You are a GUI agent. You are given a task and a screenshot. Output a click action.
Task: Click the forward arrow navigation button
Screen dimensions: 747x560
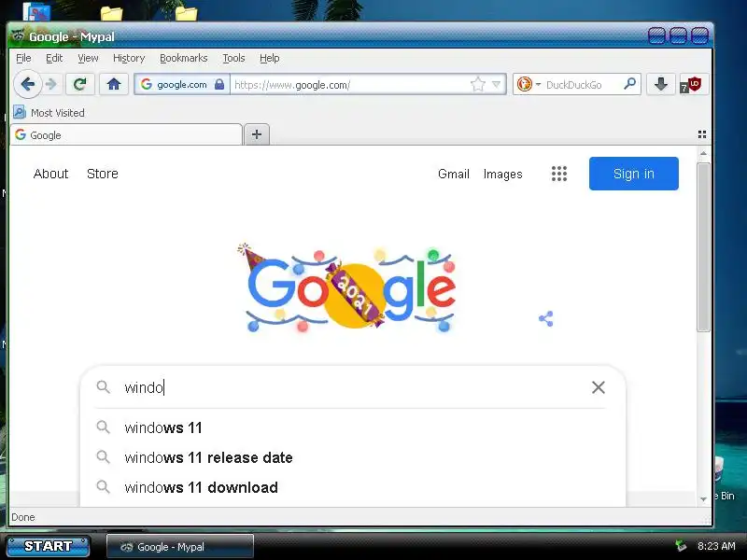click(x=51, y=85)
